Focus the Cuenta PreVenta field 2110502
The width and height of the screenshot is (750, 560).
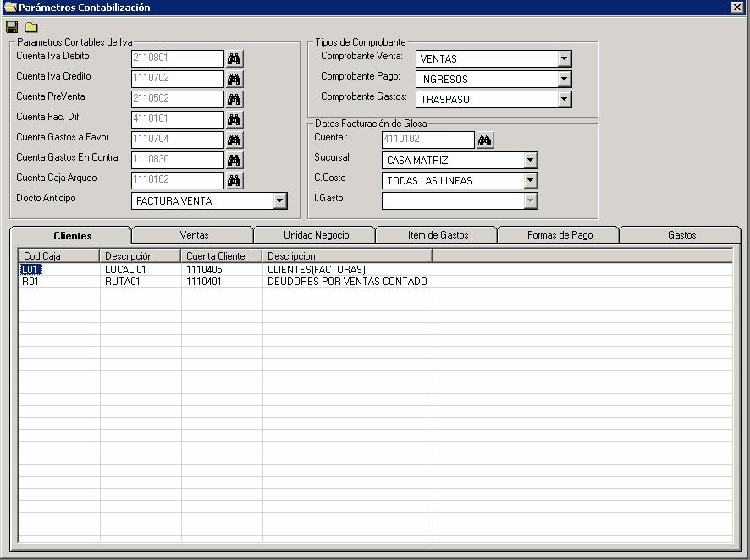pos(178,99)
